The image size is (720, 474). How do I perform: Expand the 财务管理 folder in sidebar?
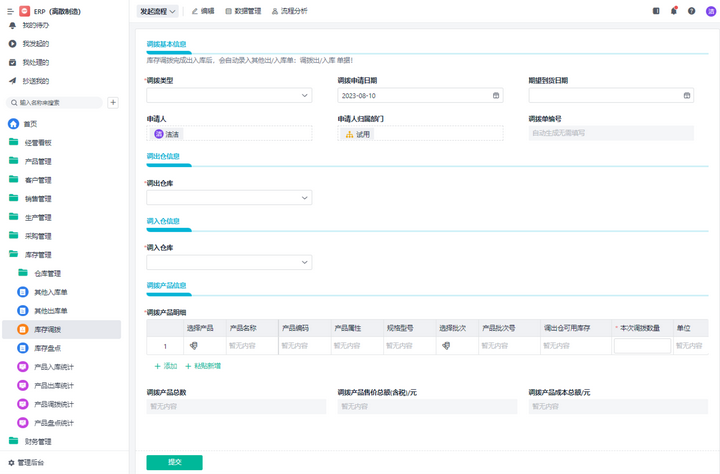pyautogui.click(x=38, y=441)
